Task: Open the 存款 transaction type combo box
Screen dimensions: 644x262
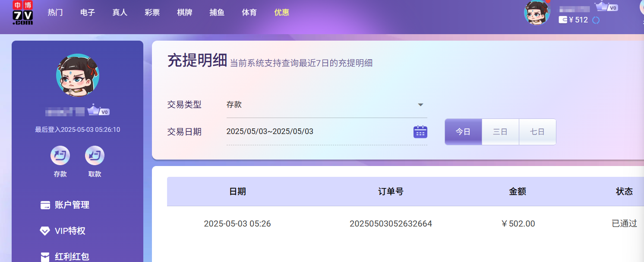Action: [319, 105]
